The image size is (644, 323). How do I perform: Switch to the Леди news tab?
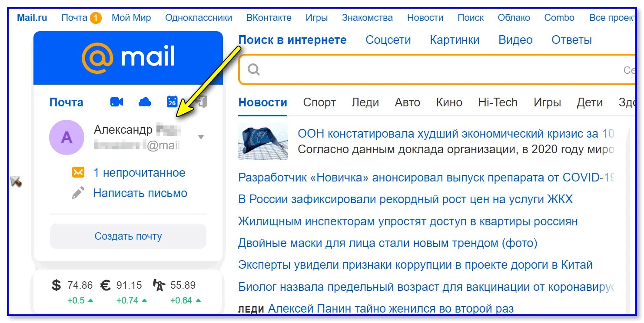pos(365,102)
